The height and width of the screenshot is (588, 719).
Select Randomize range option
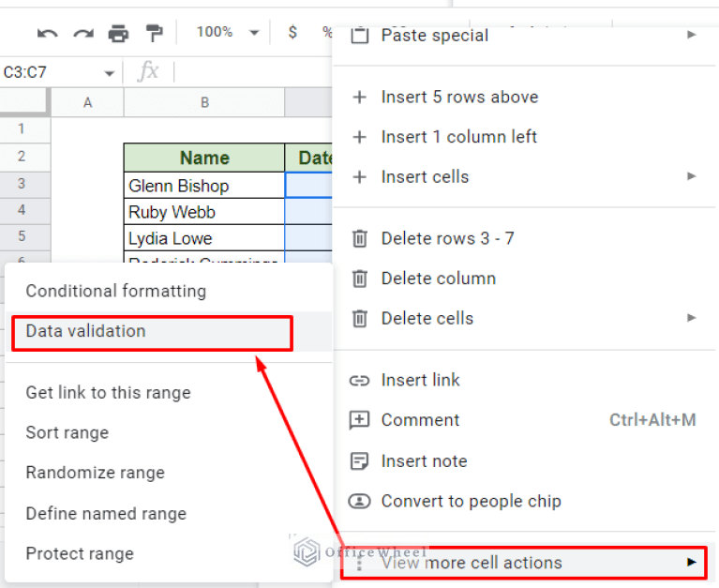[169, 473]
